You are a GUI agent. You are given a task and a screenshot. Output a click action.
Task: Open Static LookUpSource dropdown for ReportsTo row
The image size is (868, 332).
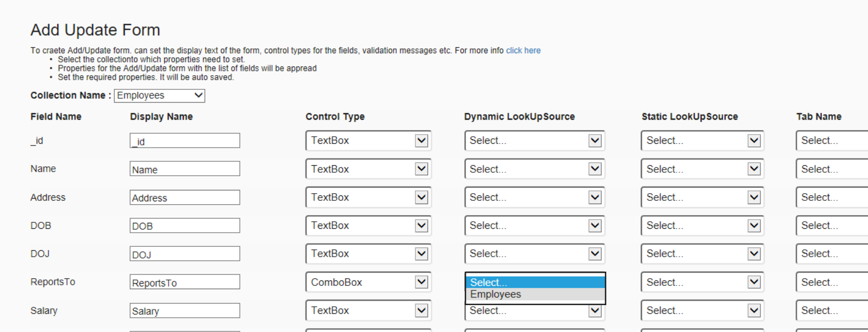point(702,282)
